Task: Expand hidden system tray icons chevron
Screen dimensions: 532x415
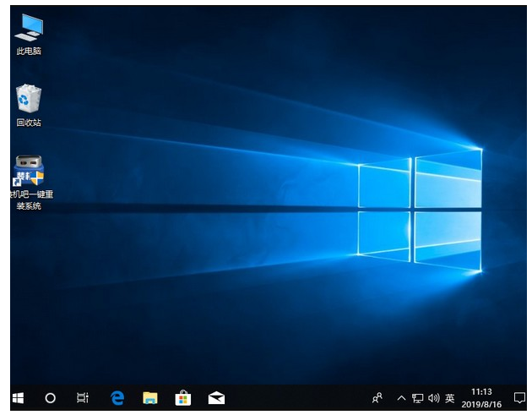Action: [x=401, y=397]
